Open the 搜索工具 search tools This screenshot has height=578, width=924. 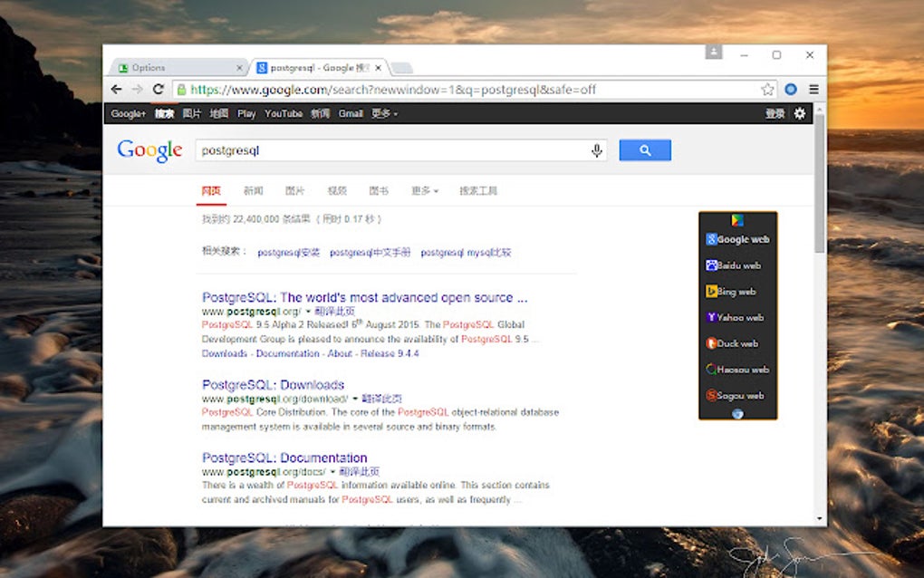click(480, 191)
